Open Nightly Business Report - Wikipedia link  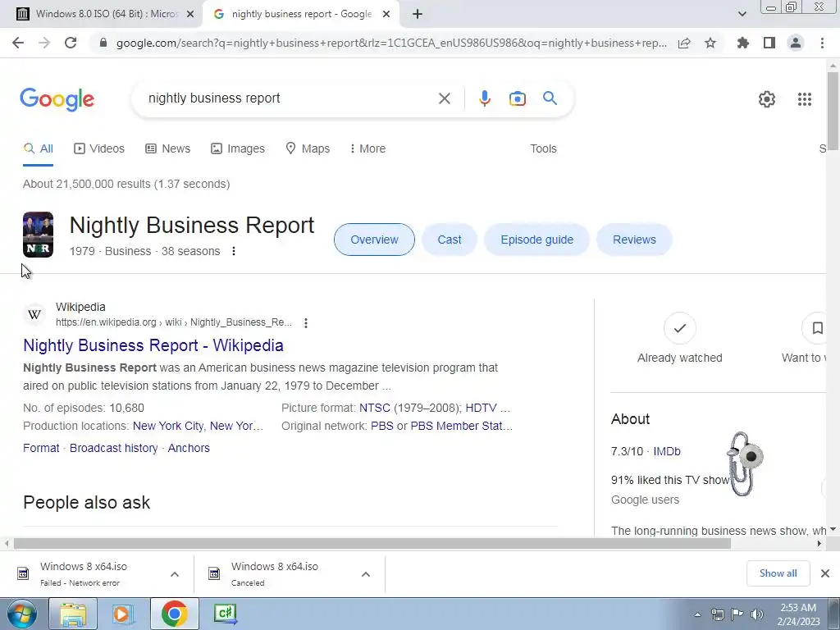(x=153, y=345)
